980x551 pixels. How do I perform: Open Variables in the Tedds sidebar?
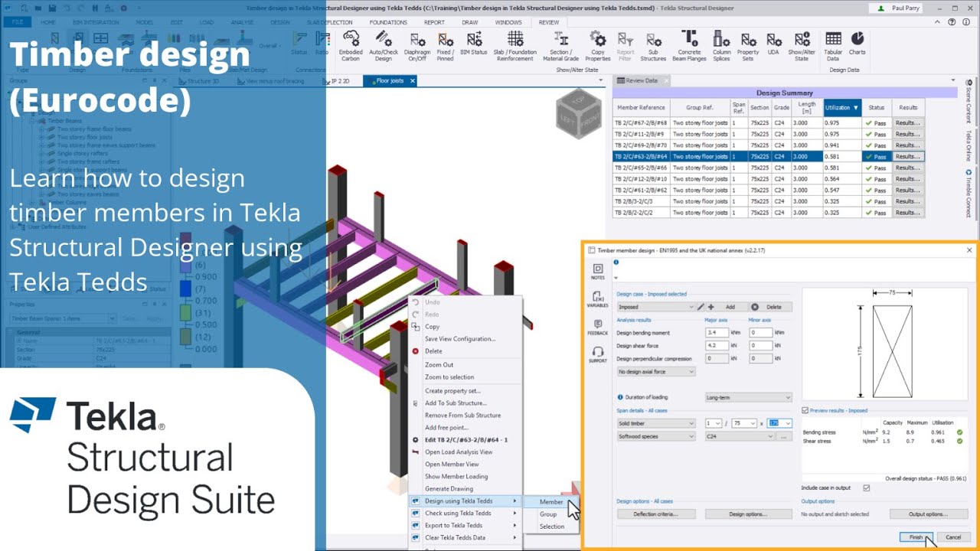[x=598, y=299]
